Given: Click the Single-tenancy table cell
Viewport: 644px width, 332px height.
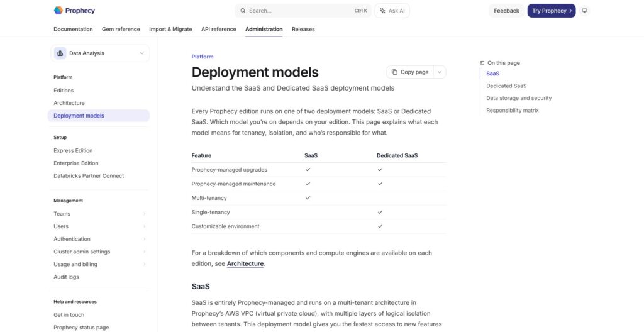Looking at the screenshot, I should coord(211,213).
